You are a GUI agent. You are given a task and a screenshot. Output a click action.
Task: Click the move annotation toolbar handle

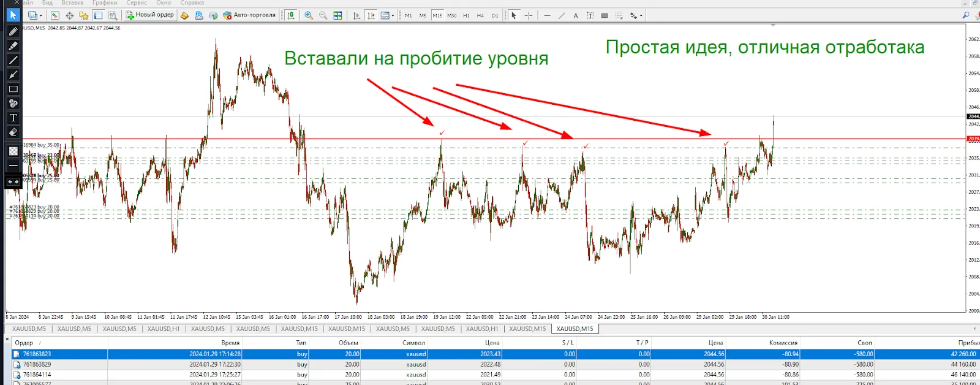pyautogui.click(x=13, y=181)
